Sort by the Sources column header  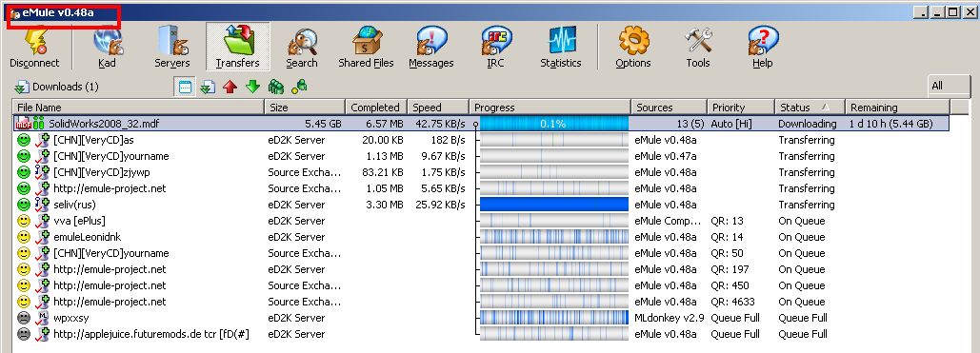669,108
